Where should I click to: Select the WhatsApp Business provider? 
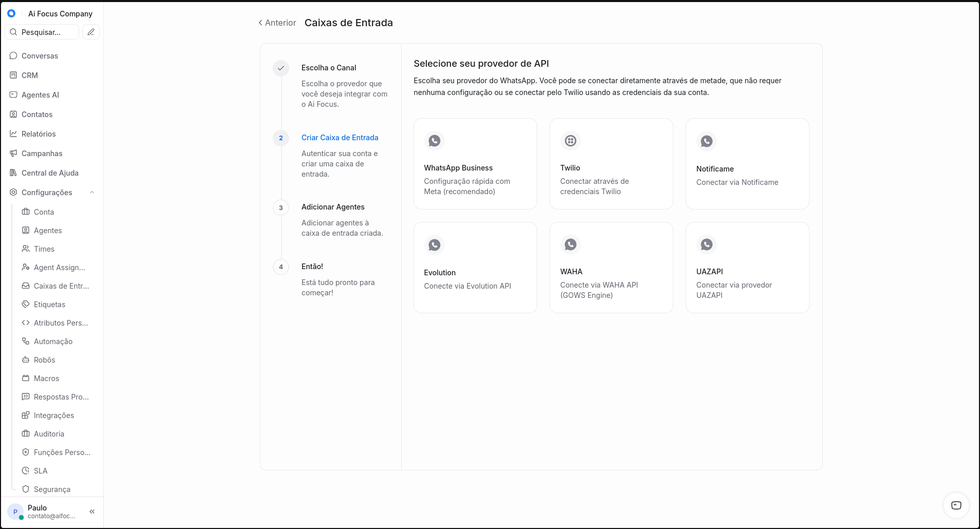(x=475, y=164)
